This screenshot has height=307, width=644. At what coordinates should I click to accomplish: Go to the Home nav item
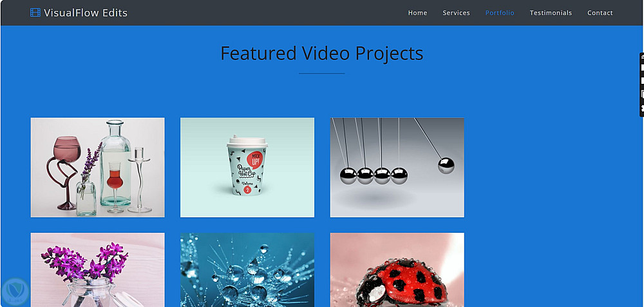point(417,13)
